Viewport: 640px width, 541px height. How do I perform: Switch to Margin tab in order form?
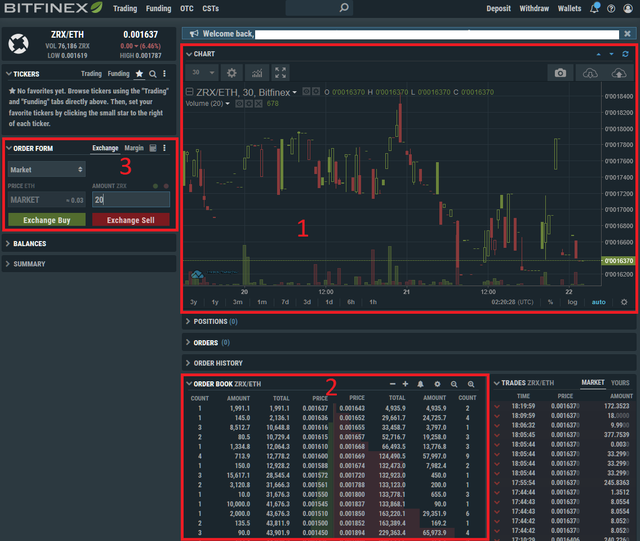coord(134,148)
